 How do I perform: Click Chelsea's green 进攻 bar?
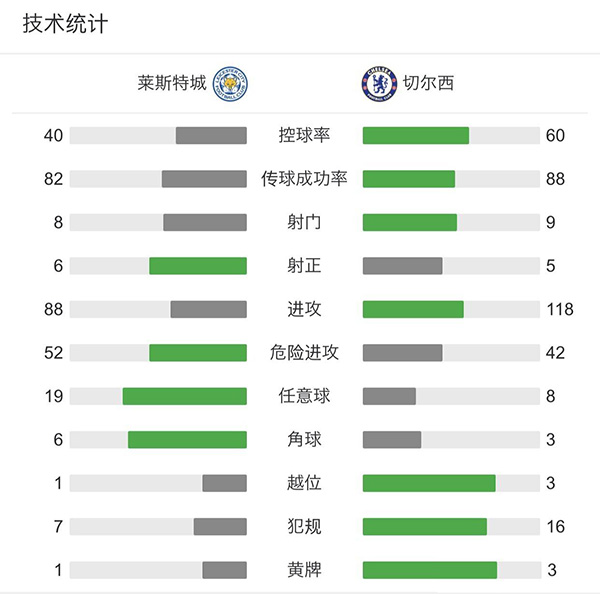413,309
